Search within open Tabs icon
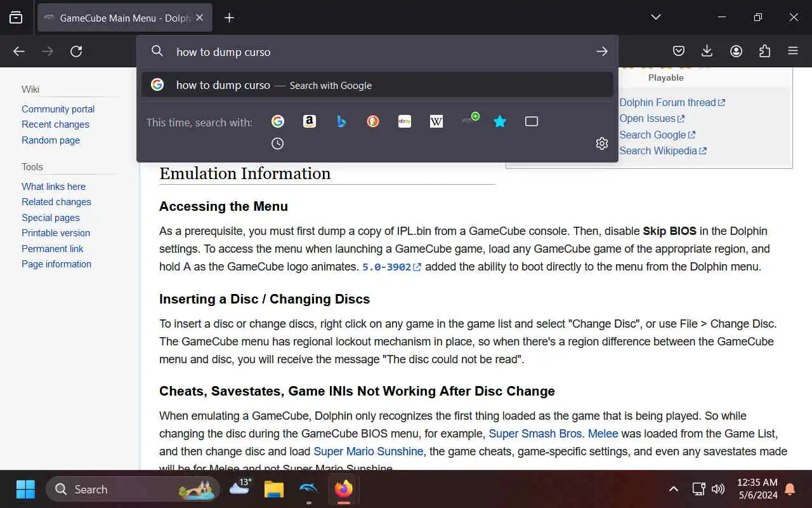This screenshot has height=508, width=812. coord(532,121)
